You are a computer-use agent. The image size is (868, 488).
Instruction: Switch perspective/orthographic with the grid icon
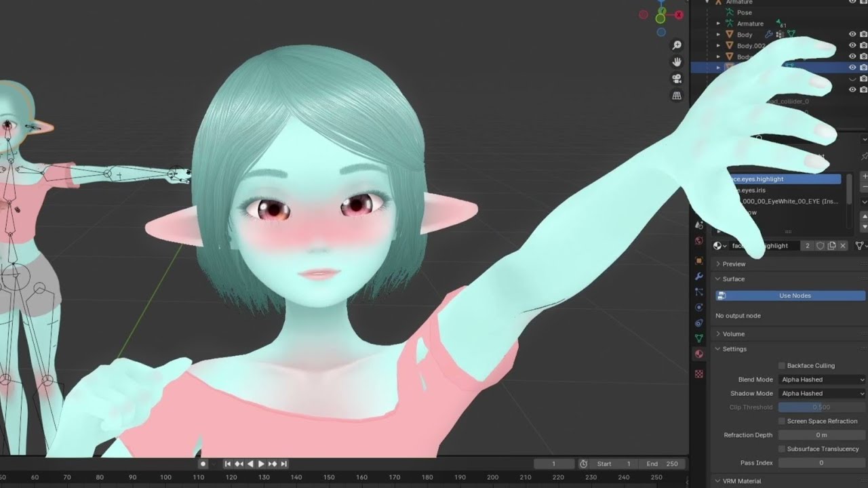677,96
